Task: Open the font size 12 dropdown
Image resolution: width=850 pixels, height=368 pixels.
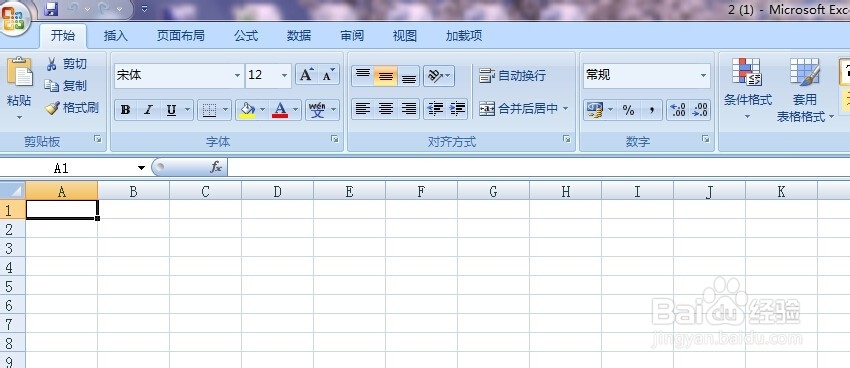Action: (285, 75)
